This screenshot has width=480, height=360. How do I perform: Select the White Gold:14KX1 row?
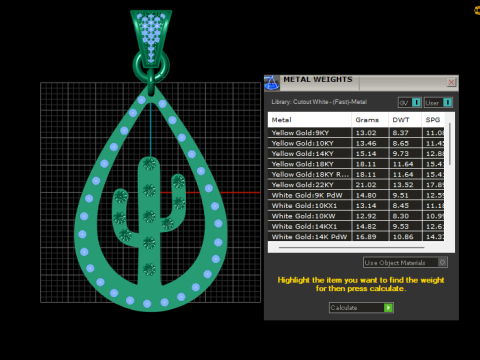pyautogui.click(x=356, y=226)
